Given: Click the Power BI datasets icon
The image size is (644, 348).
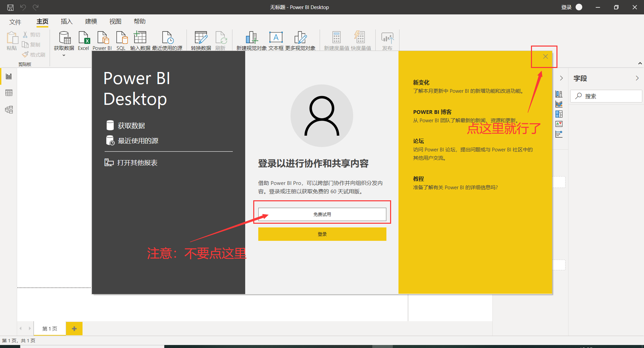Looking at the screenshot, I should (102, 40).
